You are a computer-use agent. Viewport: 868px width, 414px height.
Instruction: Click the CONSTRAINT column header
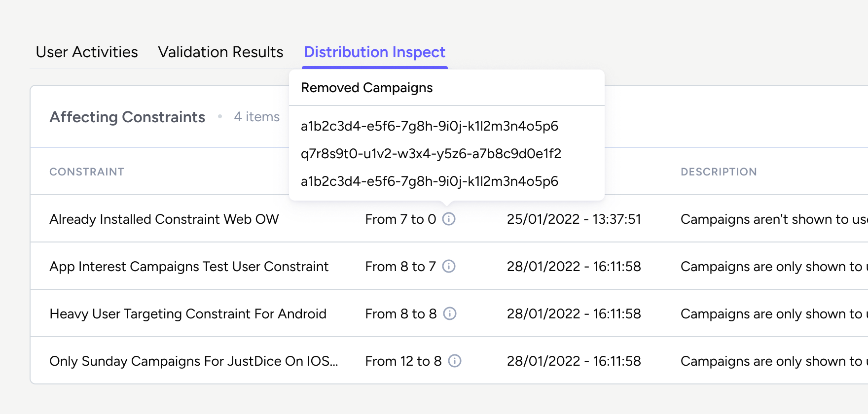pos(87,172)
